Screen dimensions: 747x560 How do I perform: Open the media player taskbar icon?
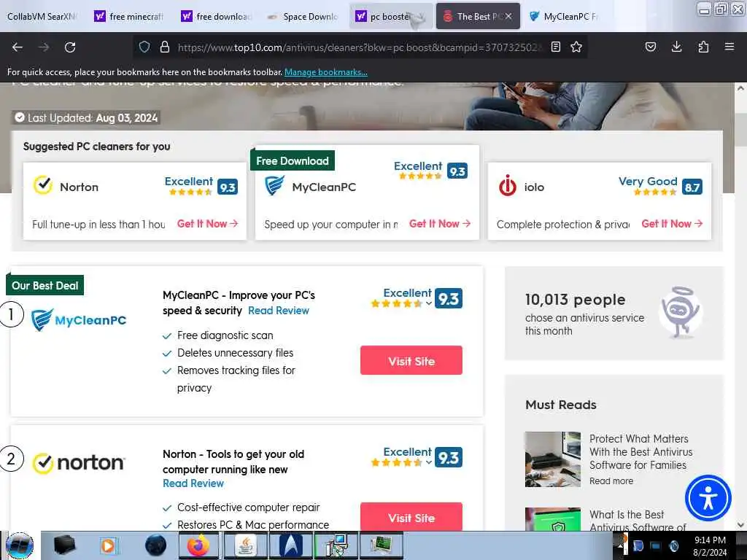pos(108,545)
